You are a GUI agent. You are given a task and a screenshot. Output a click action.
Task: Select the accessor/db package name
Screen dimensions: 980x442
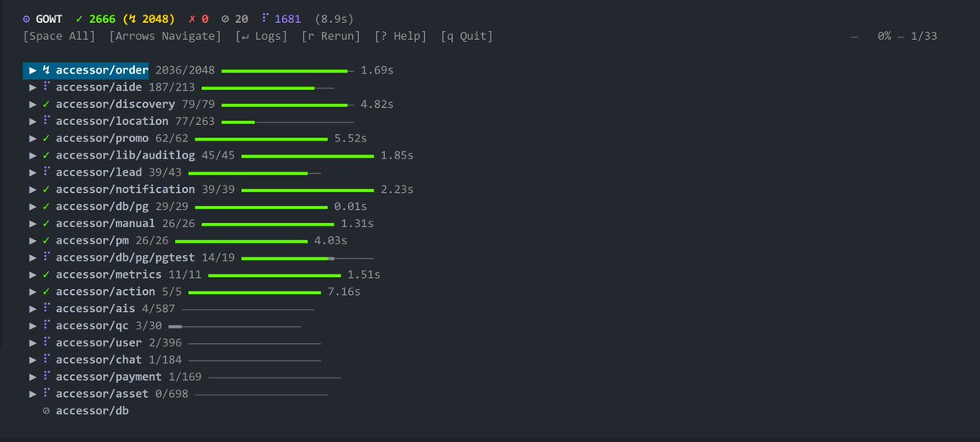[x=92, y=411]
